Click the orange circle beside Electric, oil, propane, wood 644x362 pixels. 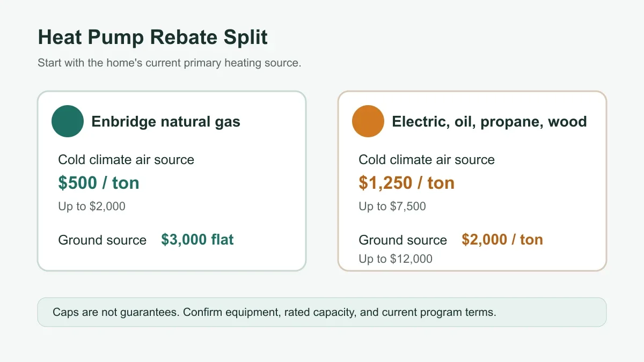368,121
